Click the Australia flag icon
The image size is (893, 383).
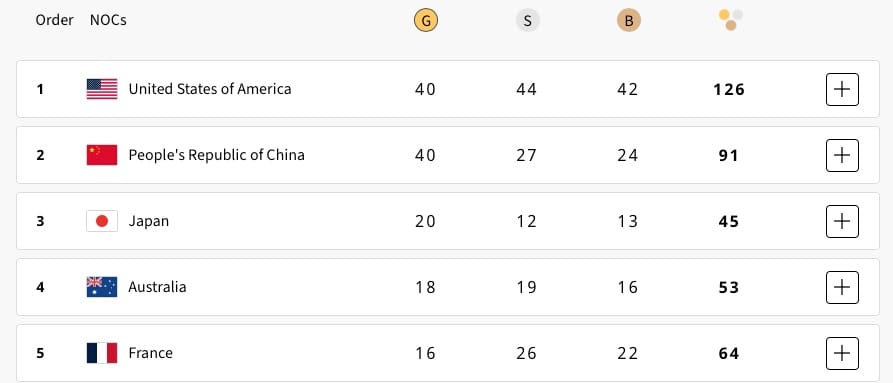pos(102,287)
